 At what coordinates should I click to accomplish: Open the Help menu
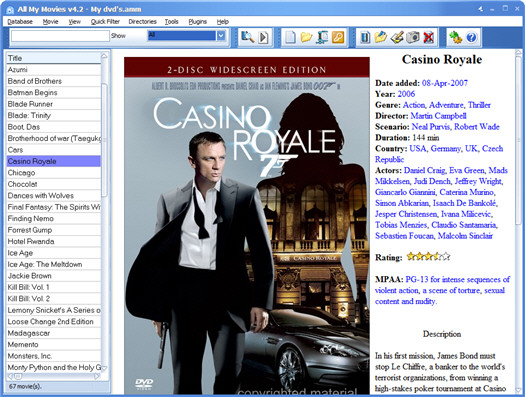pos(223,22)
